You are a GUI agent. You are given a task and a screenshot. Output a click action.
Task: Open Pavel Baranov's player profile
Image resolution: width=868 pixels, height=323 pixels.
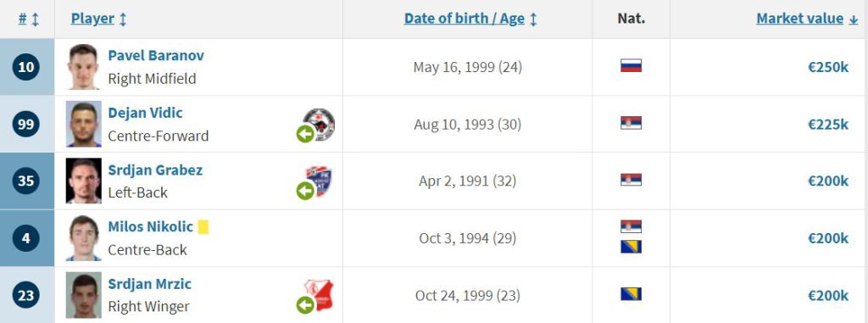click(x=156, y=55)
